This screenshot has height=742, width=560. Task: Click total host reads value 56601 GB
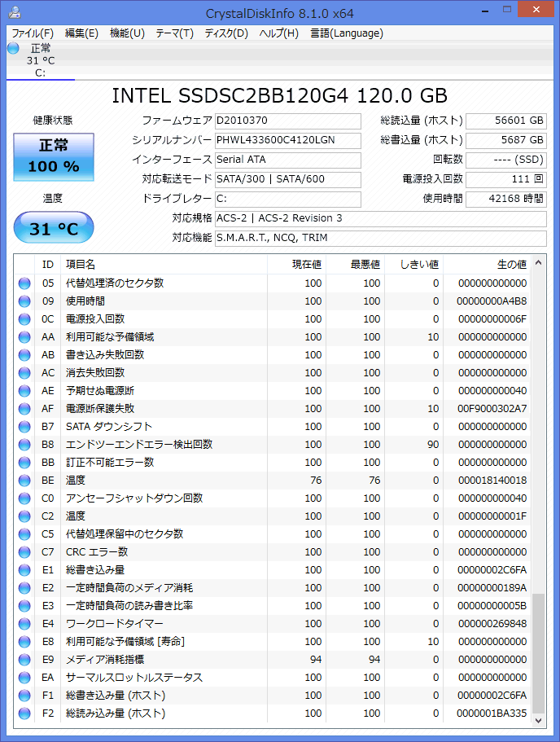[506, 121]
